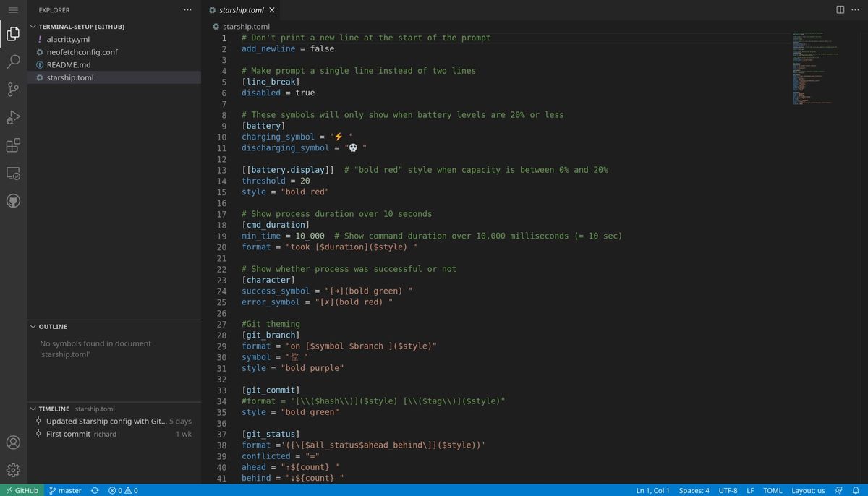
Task: Open the editor More Actions menu
Action: (855, 10)
